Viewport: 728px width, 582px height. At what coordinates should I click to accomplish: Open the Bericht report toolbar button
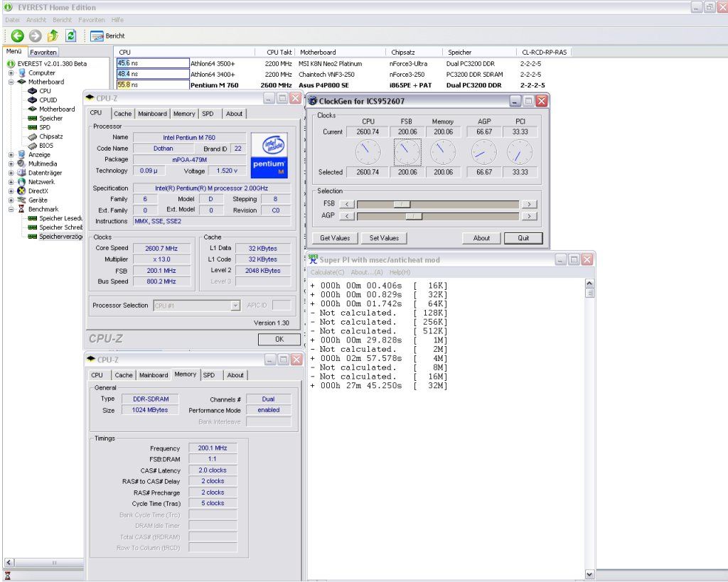(108, 36)
